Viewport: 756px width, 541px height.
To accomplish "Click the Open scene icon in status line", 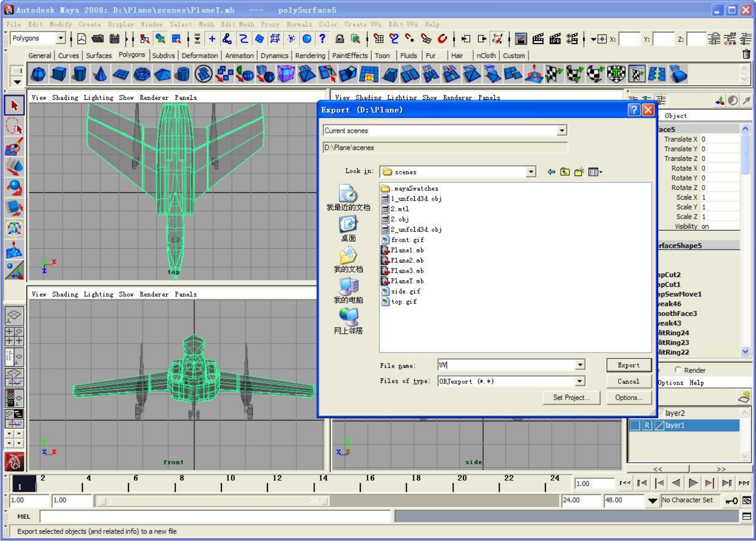I will tap(98, 39).
